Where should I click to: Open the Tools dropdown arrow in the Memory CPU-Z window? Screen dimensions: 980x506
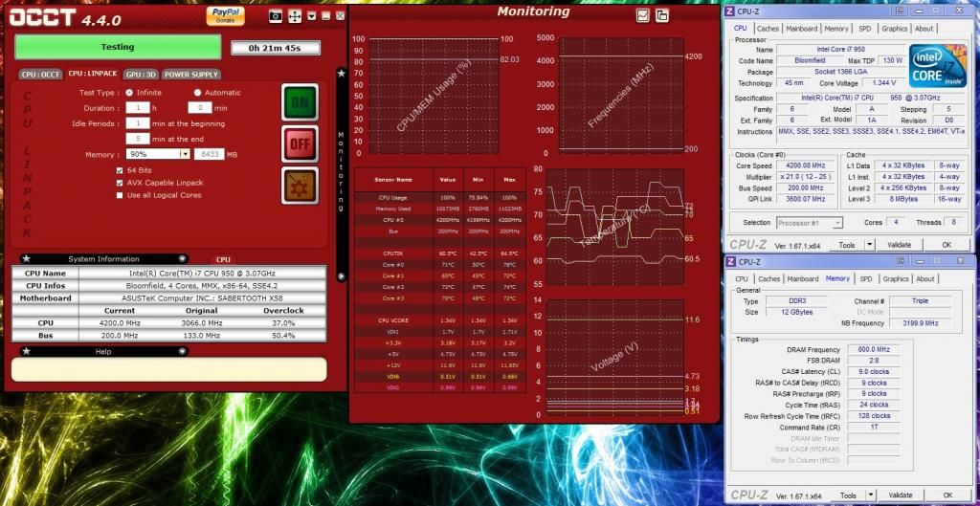[x=869, y=495]
